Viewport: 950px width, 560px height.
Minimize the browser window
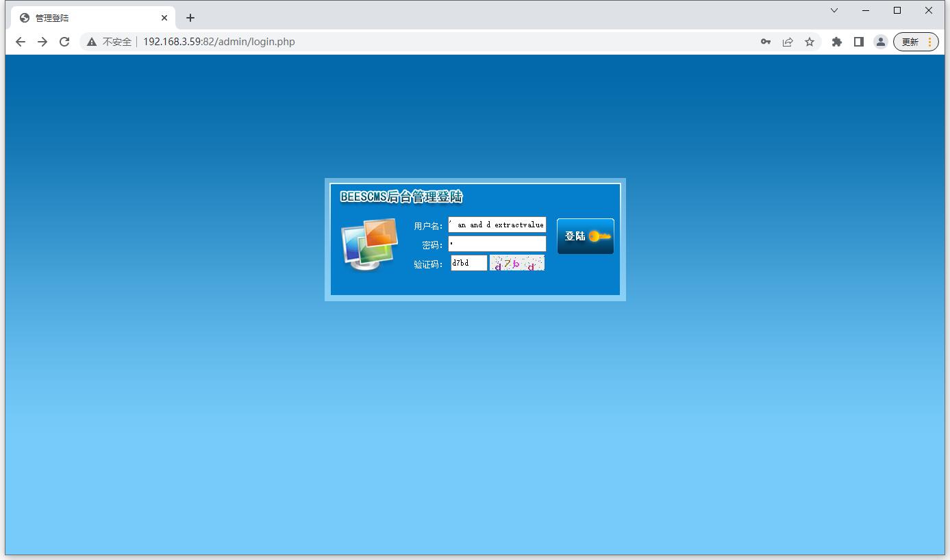point(866,10)
